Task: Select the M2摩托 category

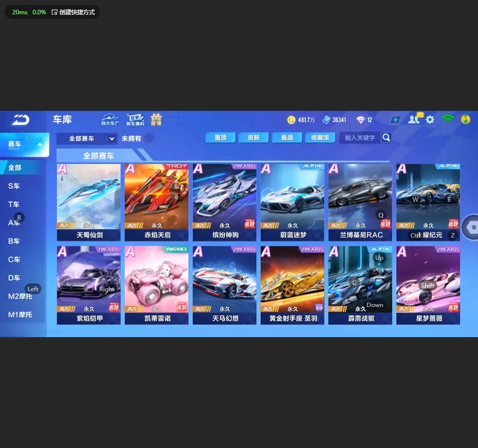Action: coord(20,296)
